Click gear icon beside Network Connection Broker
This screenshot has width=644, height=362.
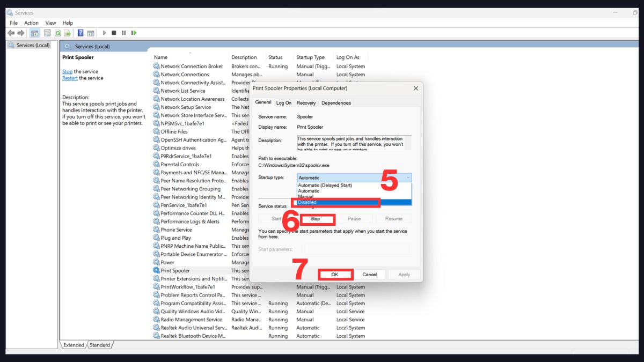tap(156, 67)
